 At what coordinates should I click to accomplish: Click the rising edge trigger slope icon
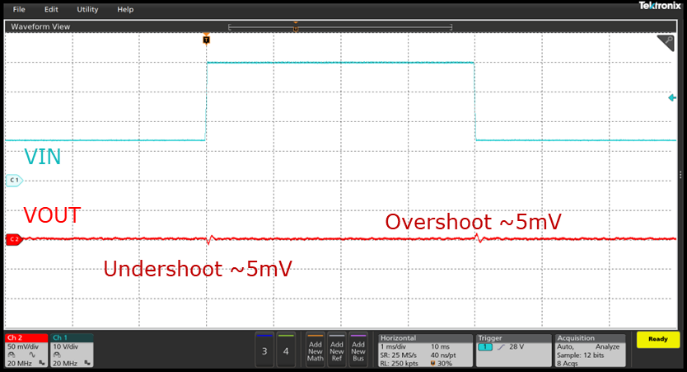click(501, 347)
